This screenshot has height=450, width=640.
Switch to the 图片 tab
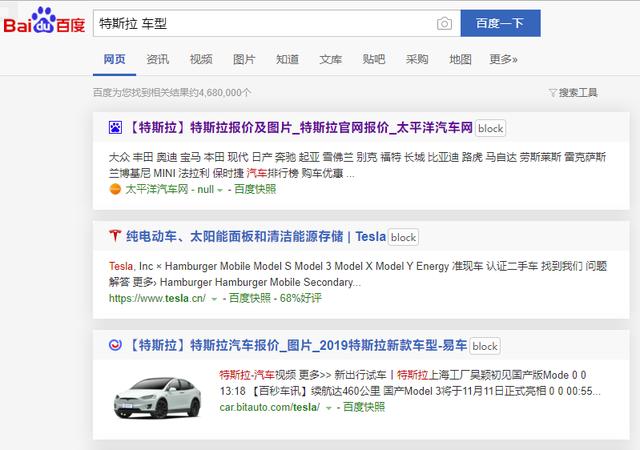[x=244, y=60]
